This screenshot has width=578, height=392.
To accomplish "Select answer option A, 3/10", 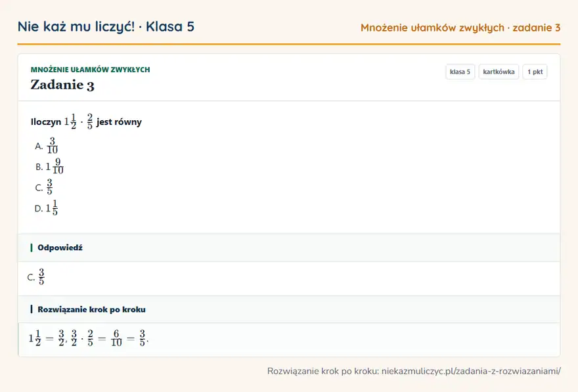I will tap(47, 146).
